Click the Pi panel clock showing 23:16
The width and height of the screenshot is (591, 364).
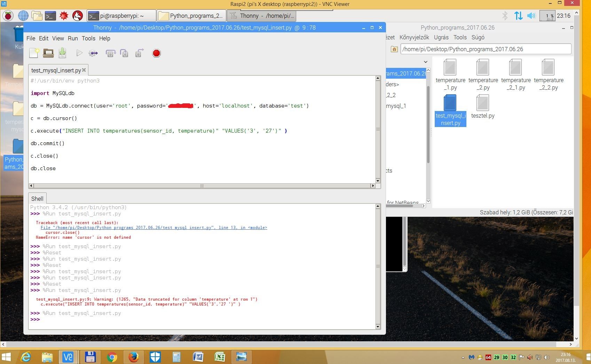[x=564, y=16]
